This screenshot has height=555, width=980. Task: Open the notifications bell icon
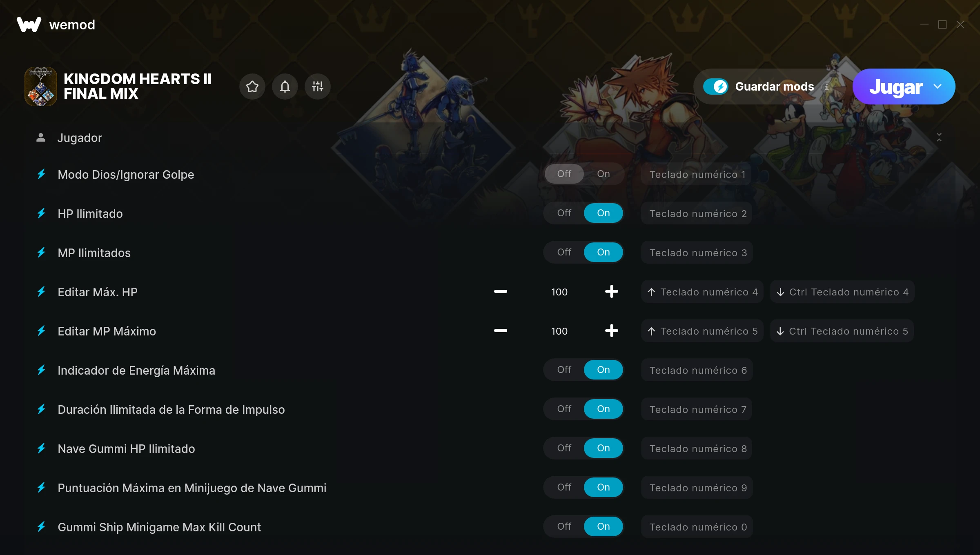pyautogui.click(x=285, y=87)
